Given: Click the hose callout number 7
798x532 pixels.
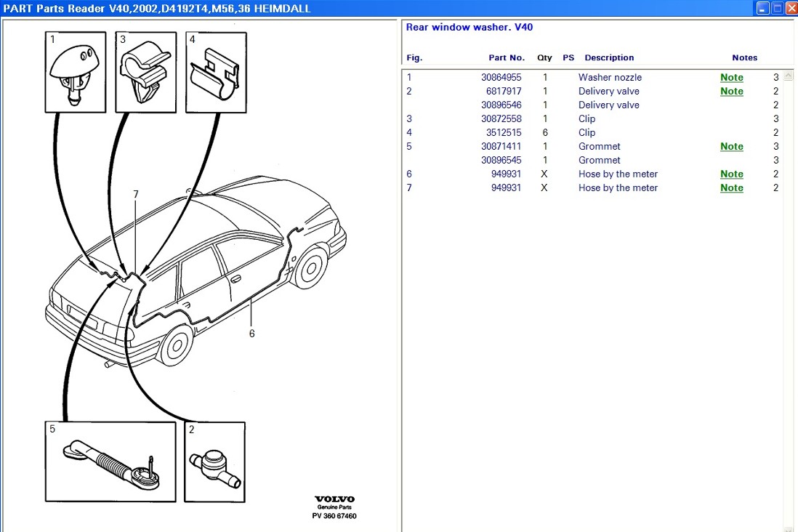Looking at the screenshot, I should point(136,194).
